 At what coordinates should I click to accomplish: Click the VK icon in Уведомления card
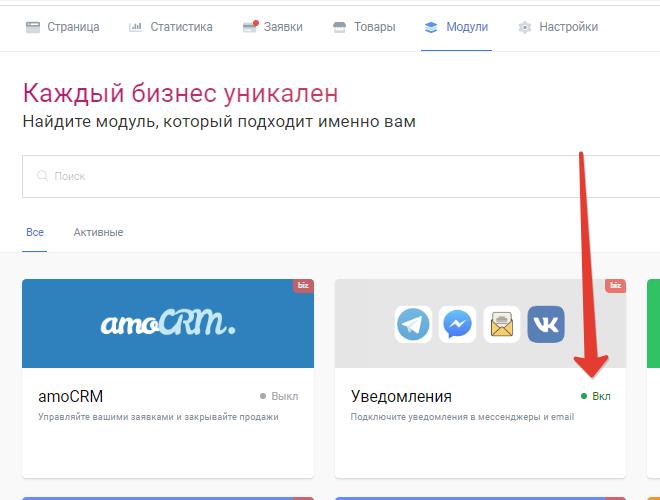coord(546,324)
